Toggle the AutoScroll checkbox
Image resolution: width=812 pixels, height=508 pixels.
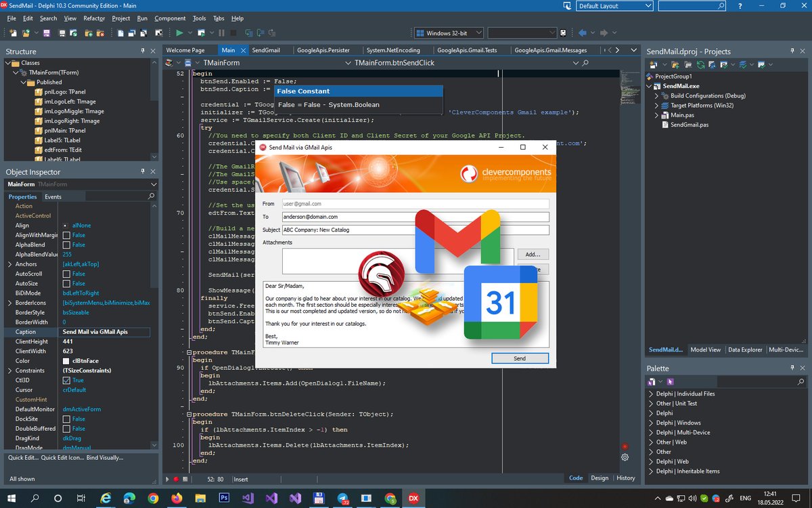(x=66, y=274)
